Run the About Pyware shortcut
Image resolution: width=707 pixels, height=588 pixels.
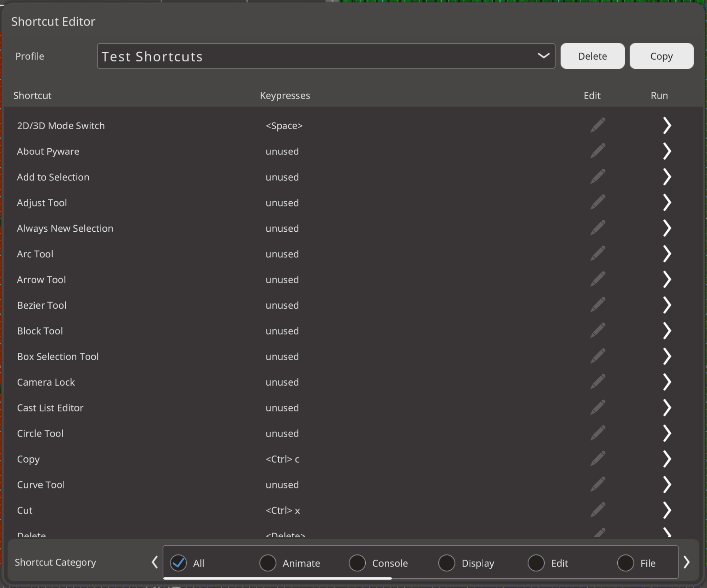coord(666,151)
